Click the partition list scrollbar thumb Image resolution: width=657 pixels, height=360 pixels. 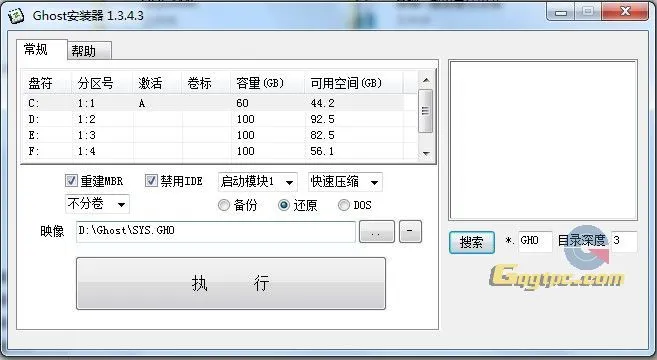[426, 111]
